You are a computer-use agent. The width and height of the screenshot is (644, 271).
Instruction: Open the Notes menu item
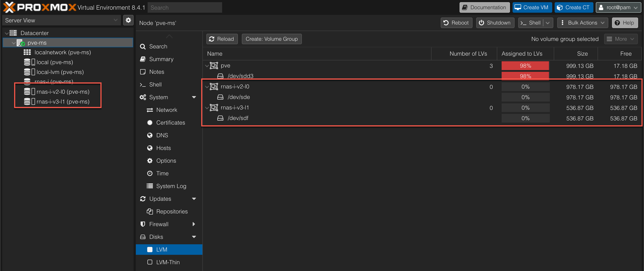pos(169,72)
